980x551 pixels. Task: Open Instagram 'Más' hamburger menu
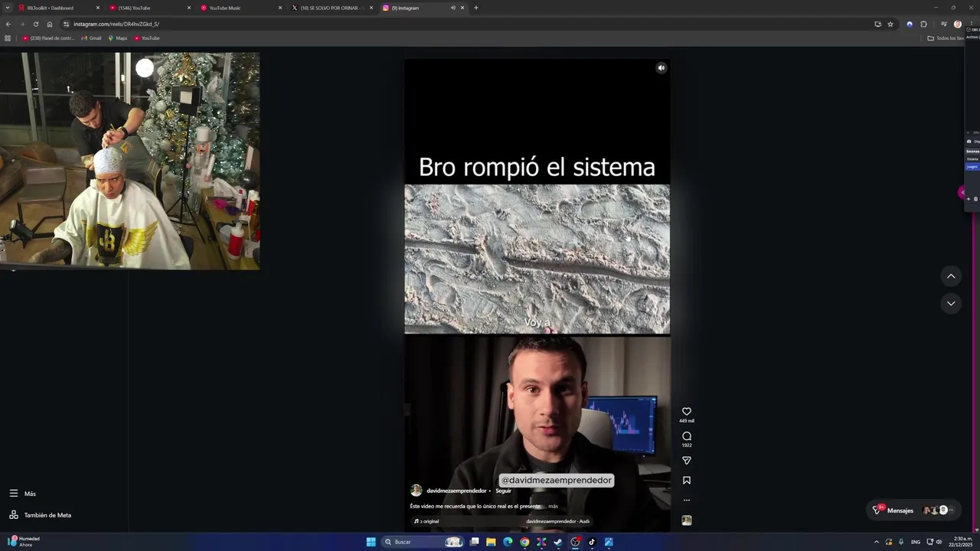[22, 494]
